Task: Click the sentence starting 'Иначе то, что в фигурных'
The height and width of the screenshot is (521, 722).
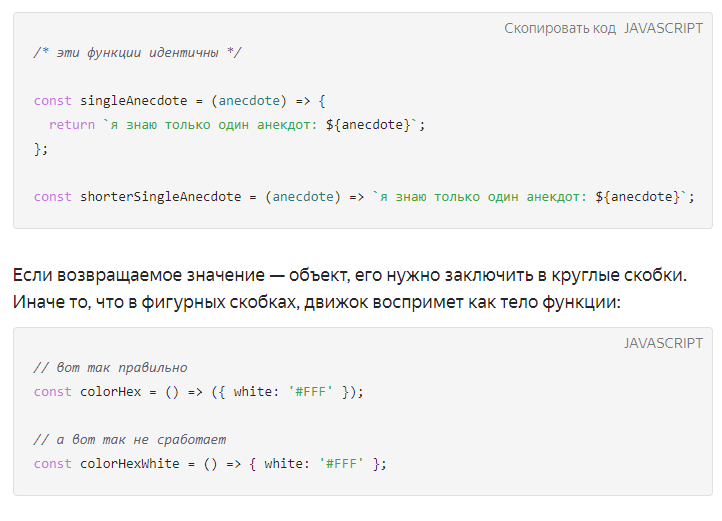Action: (x=317, y=302)
